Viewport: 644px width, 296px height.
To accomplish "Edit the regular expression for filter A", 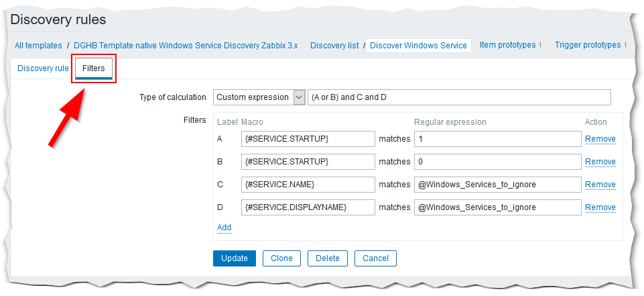I will [497, 139].
